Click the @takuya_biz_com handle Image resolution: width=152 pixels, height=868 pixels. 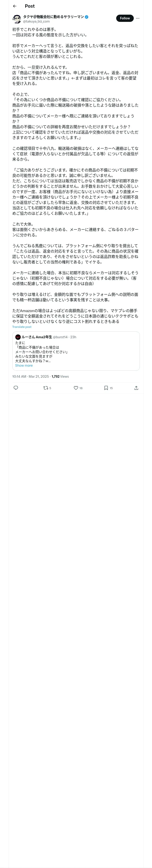tap(36, 21)
